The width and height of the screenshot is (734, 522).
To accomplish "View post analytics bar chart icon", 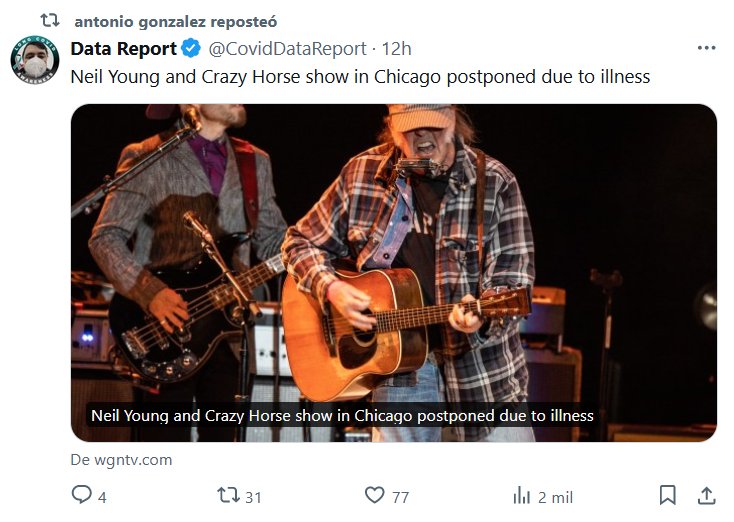I will 521,495.
